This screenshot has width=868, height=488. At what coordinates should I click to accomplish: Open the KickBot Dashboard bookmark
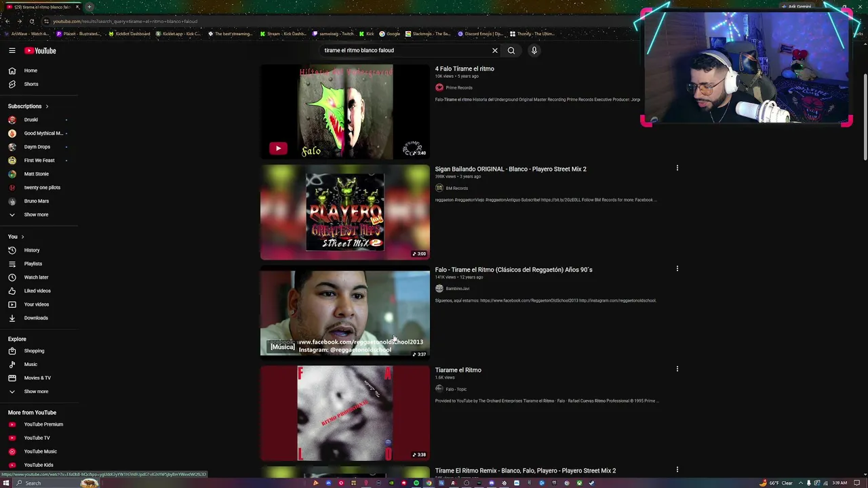coord(129,34)
